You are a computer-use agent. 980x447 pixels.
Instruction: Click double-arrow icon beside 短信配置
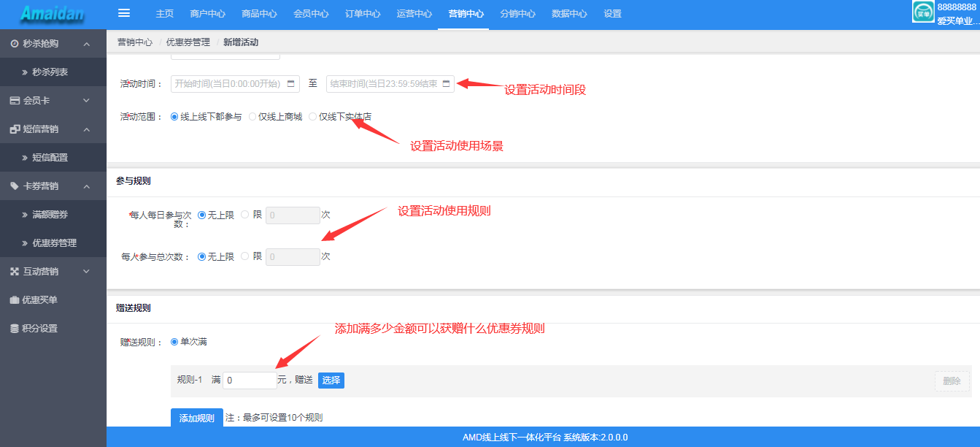pyautogui.click(x=26, y=158)
